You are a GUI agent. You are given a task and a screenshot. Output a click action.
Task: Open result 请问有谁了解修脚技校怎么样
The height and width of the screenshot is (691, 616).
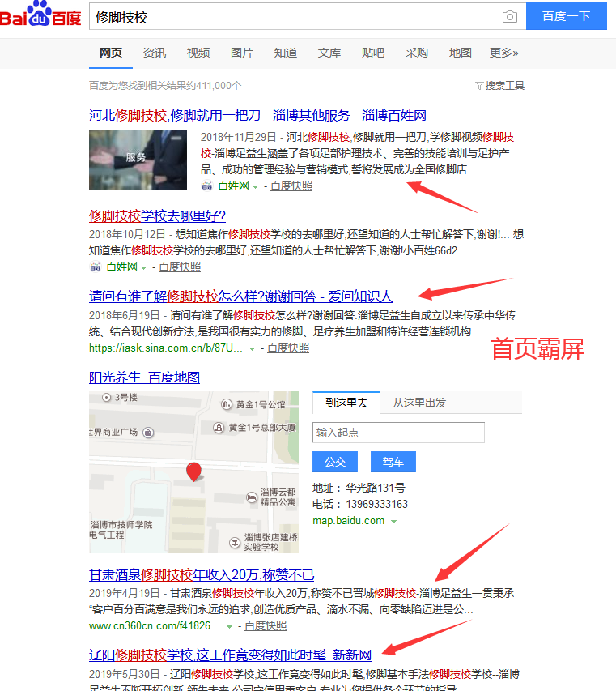(240, 296)
